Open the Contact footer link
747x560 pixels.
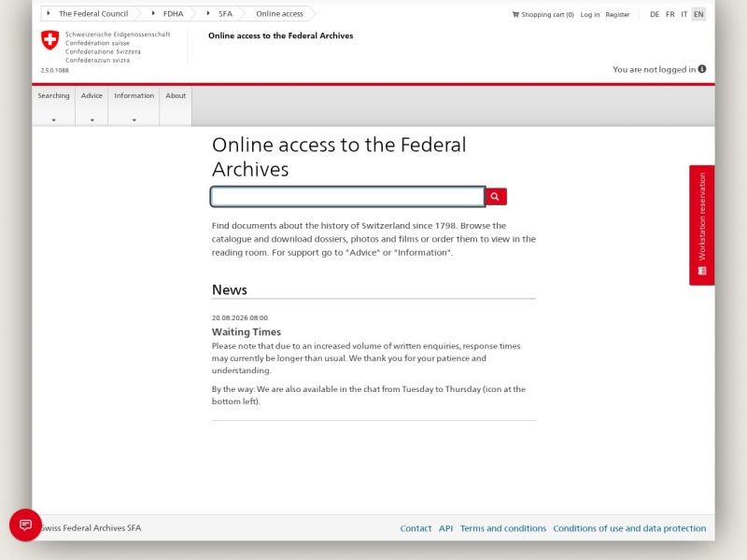[x=416, y=528]
